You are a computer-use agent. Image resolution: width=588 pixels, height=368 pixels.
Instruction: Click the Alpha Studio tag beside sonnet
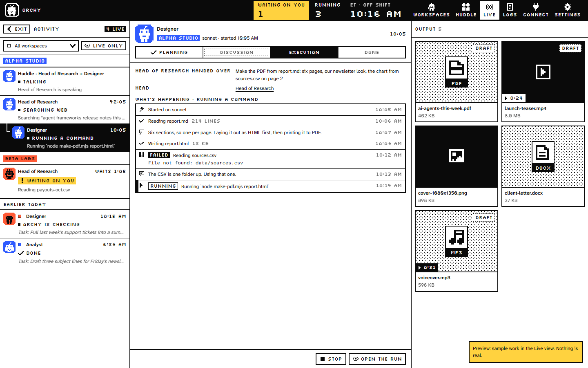(x=178, y=38)
